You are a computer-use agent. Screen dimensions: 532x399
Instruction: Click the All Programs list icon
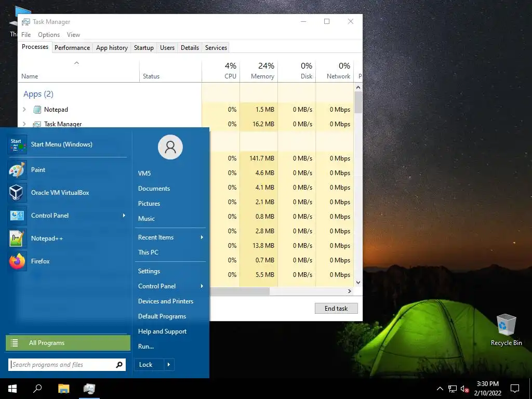pos(14,343)
